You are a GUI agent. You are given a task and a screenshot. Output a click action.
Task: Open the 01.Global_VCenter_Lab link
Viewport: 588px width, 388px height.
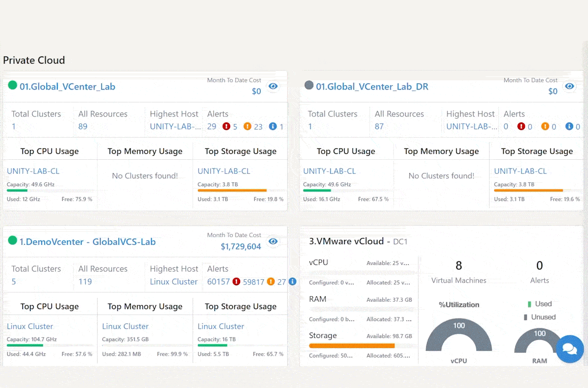point(68,87)
